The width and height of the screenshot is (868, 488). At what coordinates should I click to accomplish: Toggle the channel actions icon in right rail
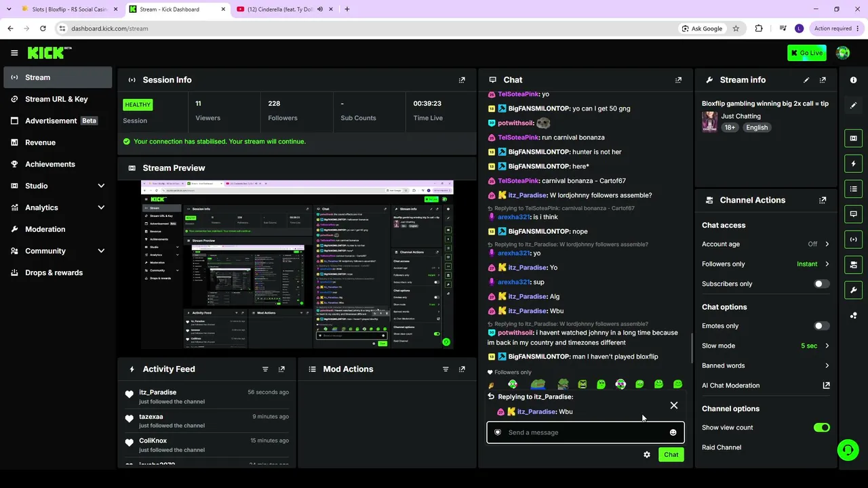pyautogui.click(x=853, y=264)
